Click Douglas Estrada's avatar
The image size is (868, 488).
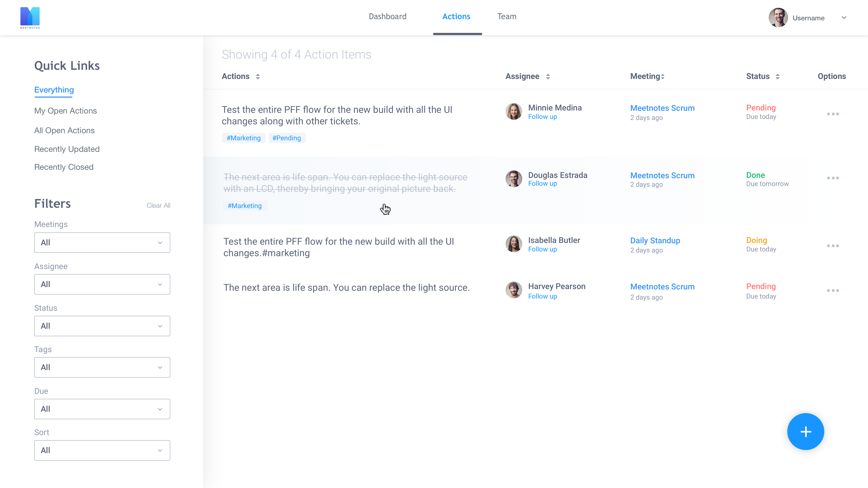point(514,178)
